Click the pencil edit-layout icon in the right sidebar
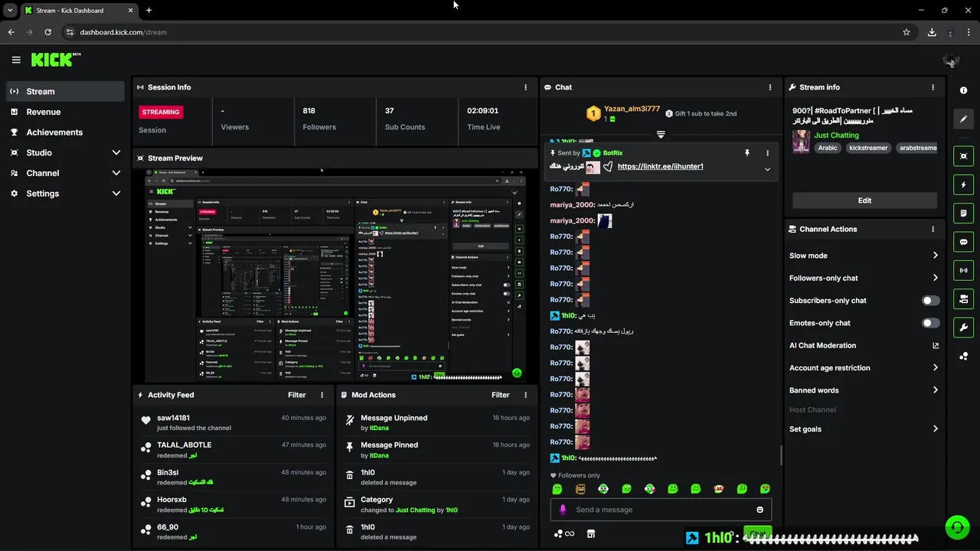This screenshot has width=980, height=551. coord(963,119)
